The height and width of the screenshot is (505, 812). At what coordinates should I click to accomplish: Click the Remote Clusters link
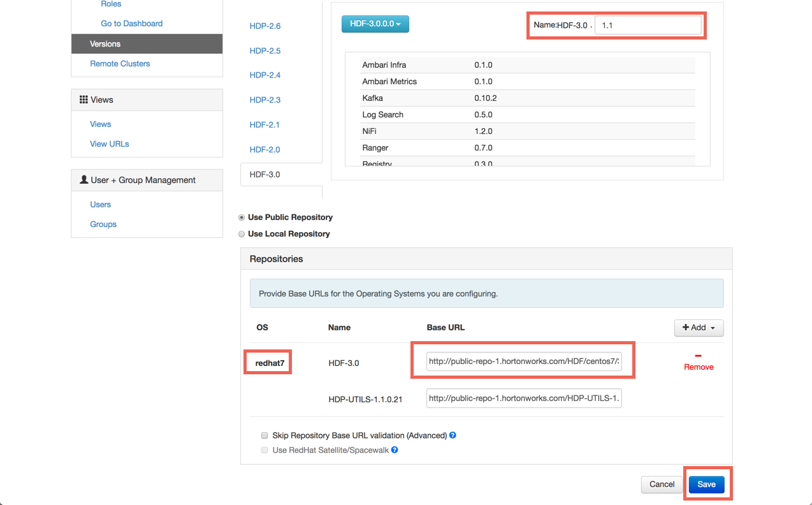click(x=120, y=63)
